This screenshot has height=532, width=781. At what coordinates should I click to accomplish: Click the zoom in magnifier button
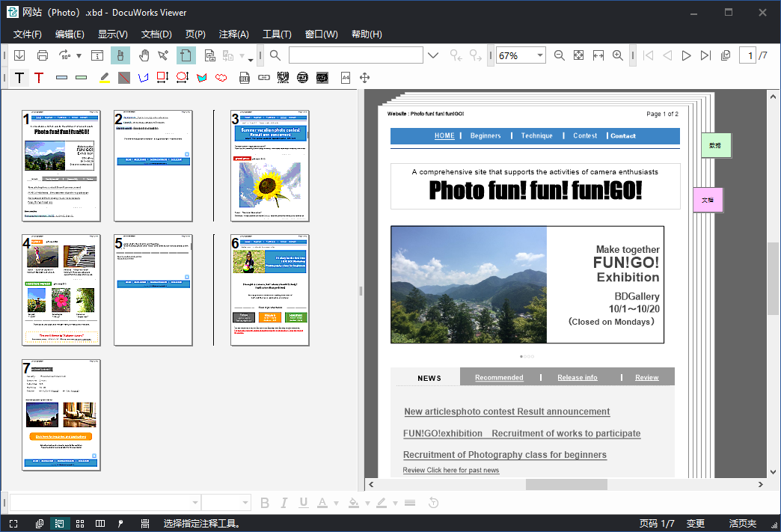618,55
